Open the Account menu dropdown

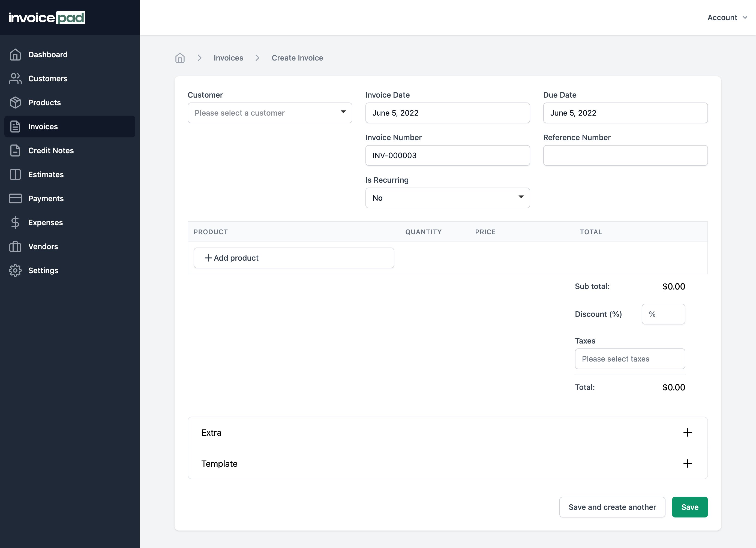[x=727, y=18]
